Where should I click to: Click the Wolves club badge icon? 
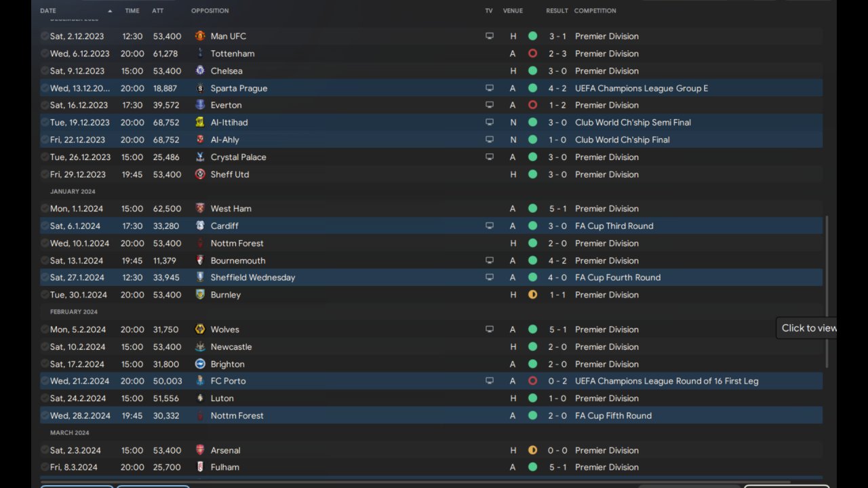tap(200, 329)
